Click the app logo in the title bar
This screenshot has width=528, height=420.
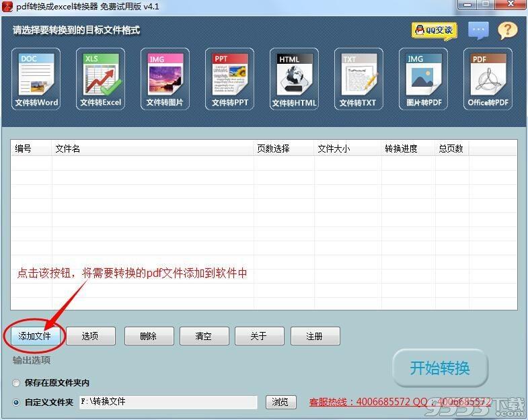coord(7,7)
